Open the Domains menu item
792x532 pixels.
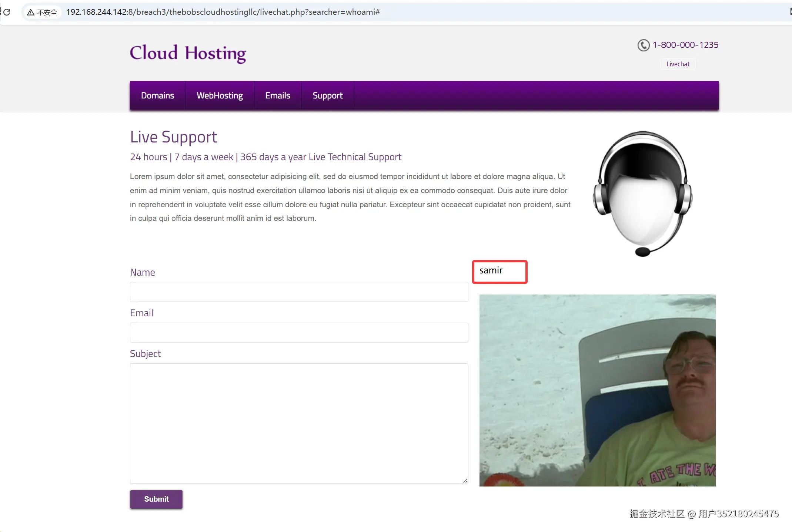coord(157,95)
